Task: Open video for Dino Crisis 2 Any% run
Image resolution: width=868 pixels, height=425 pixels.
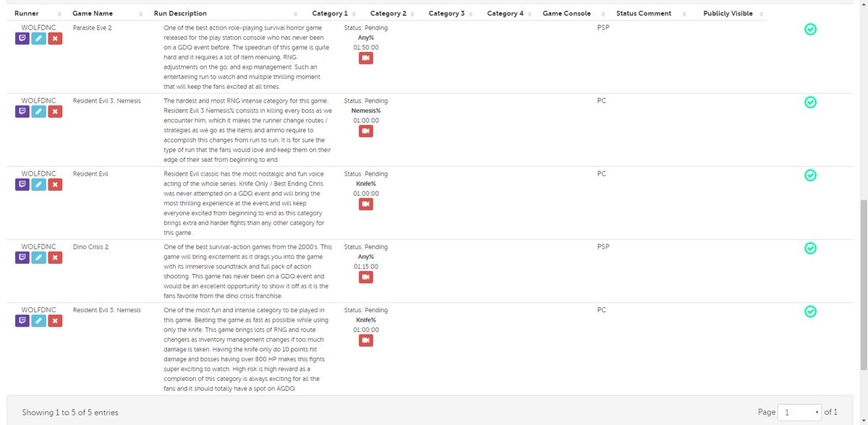Action: (366, 277)
